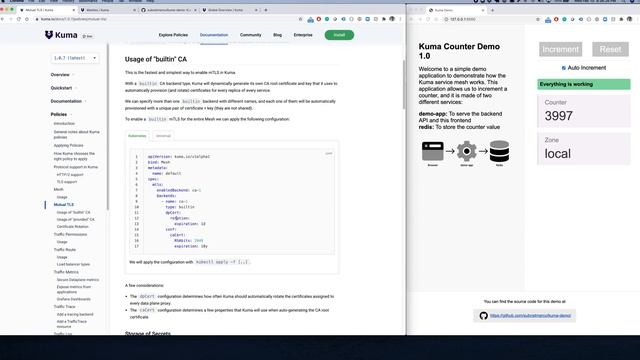This screenshot has height=360, width=640.
Task: Select the Kubernetes code tab
Action: coord(137,136)
